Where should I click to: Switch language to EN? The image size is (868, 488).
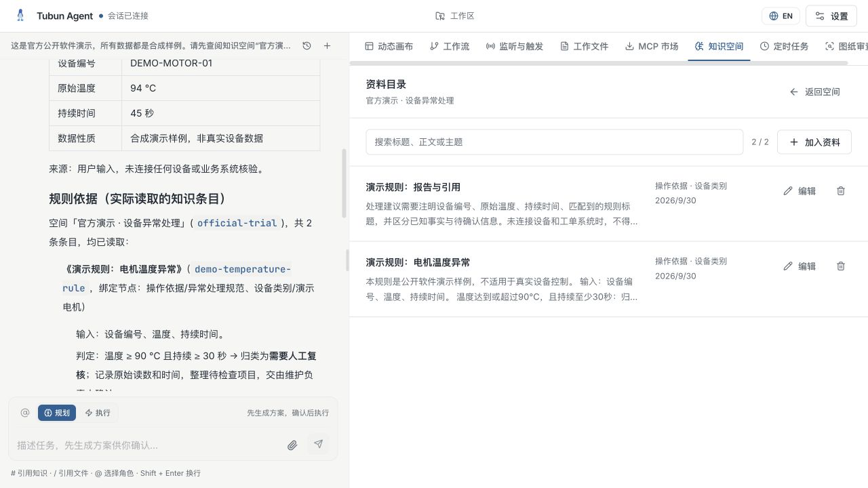(781, 16)
